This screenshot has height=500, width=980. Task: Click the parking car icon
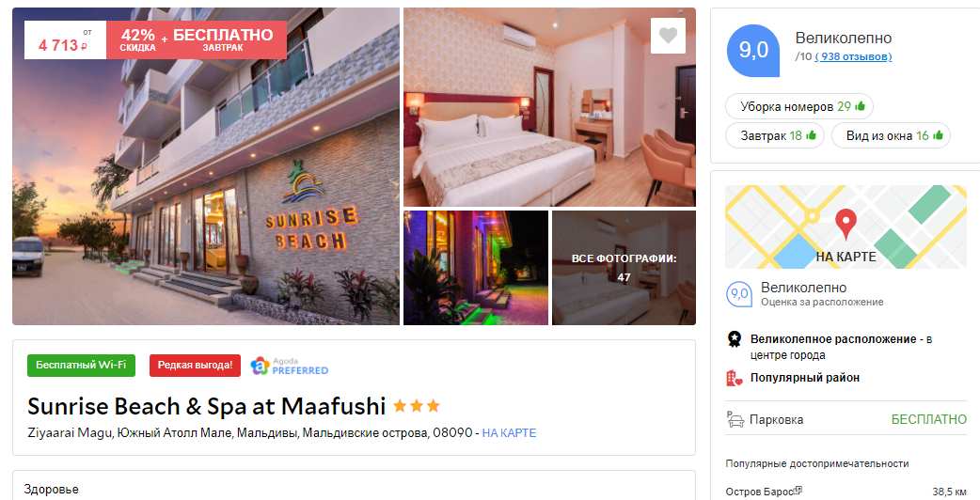(735, 419)
